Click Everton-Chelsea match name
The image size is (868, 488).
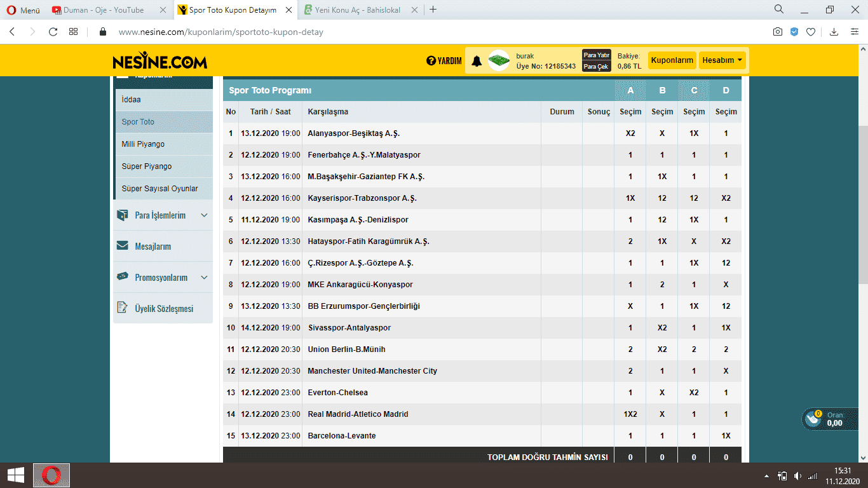[x=337, y=393]
